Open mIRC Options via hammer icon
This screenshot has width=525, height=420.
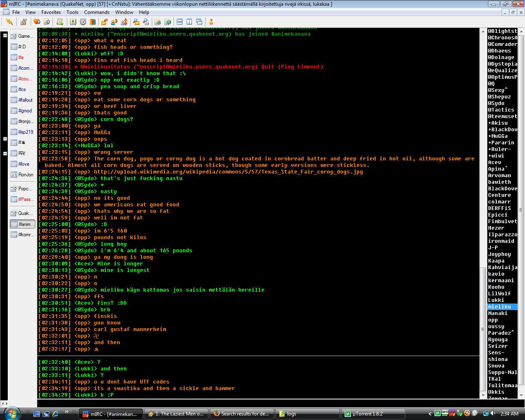24,22
